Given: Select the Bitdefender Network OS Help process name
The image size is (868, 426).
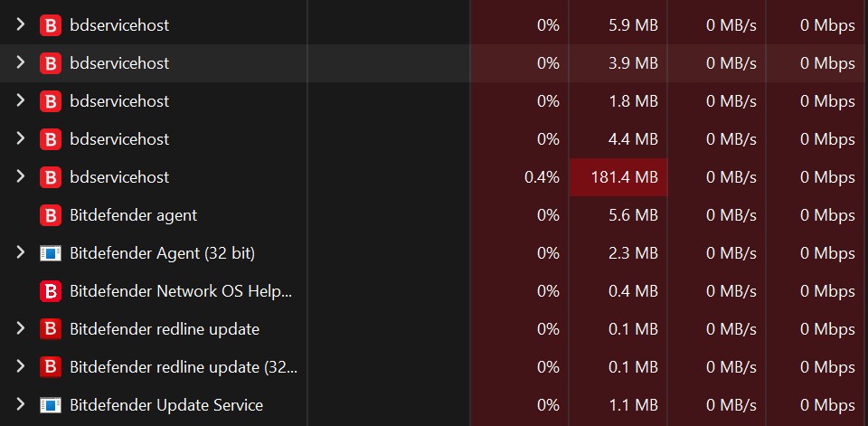Looking at the screenshot, I should tap(181, 291).
